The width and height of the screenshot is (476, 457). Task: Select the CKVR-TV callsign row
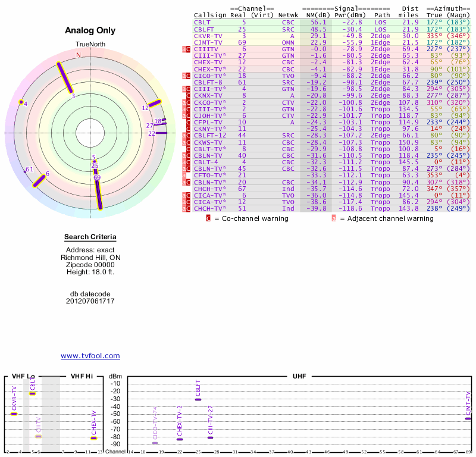tap(208, 36)
